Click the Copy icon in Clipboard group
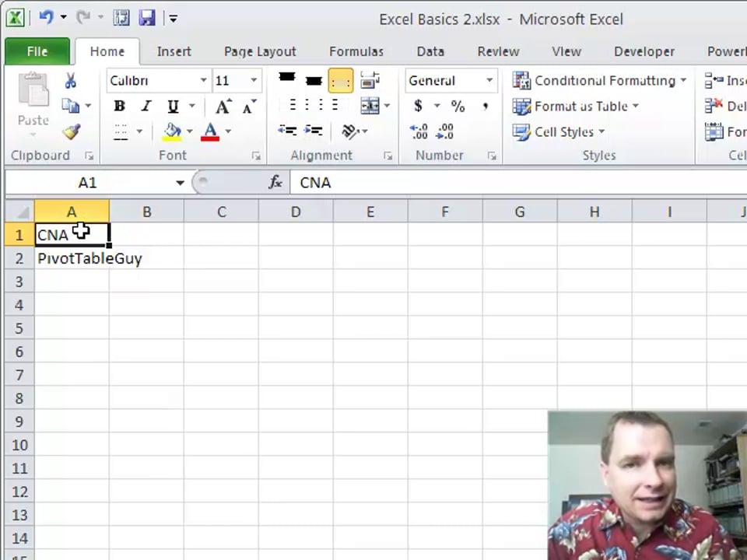 (71, 106)
